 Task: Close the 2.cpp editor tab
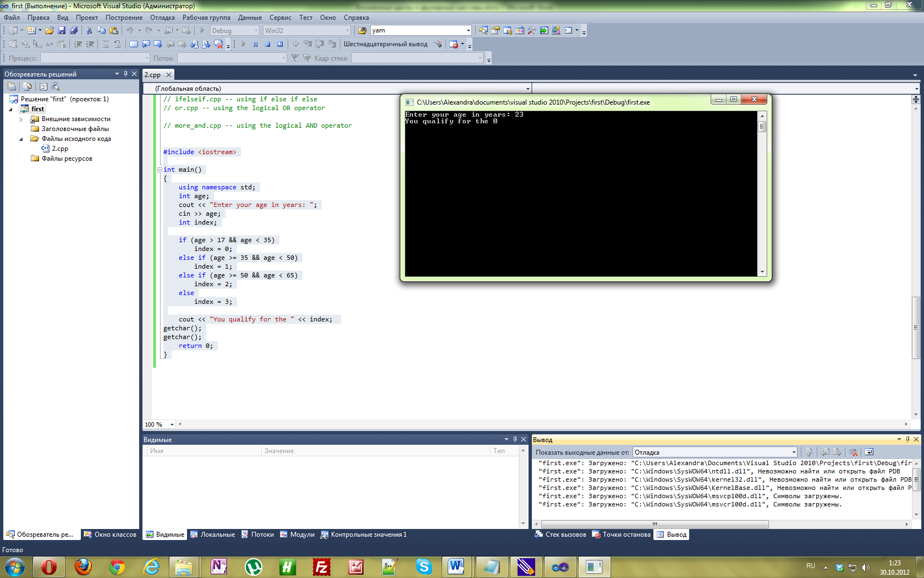169,75
